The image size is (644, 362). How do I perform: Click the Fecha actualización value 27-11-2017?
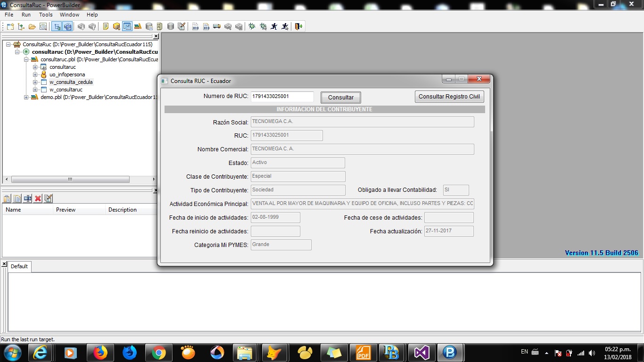pos(449,231)
